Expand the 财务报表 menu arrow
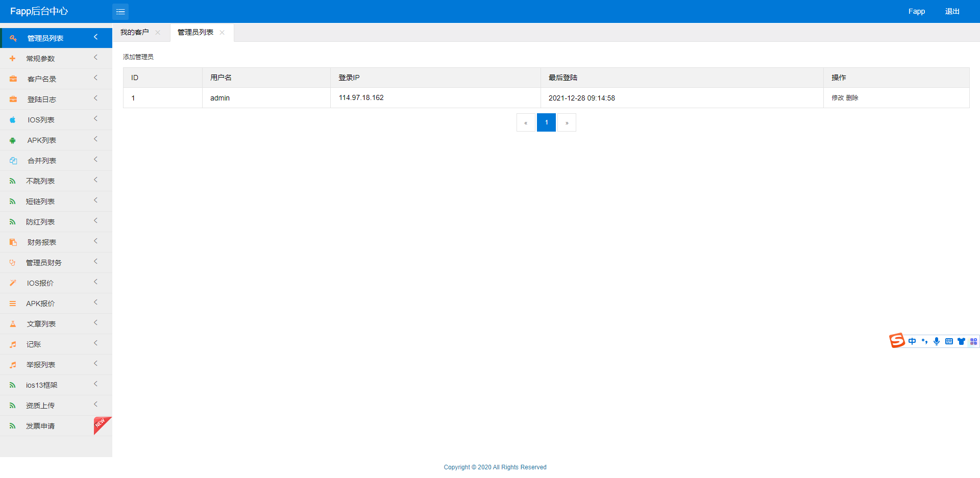Viewport: 980px width, 478px height. (x=95, y=241)
